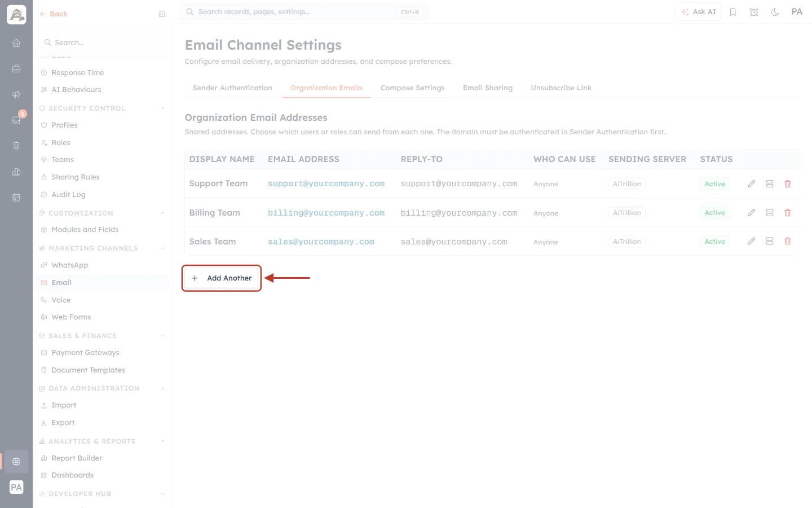The width and height of the screenshot is (812, 508).
Task: Collapse the Marketing Channels section
Action: (x=163, y=248)
